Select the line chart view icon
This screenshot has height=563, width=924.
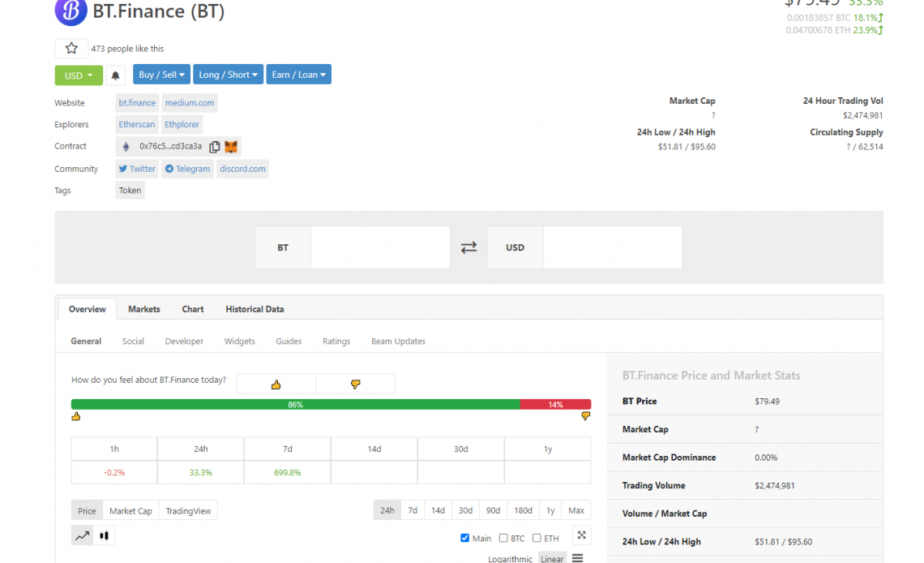(82, 536)
